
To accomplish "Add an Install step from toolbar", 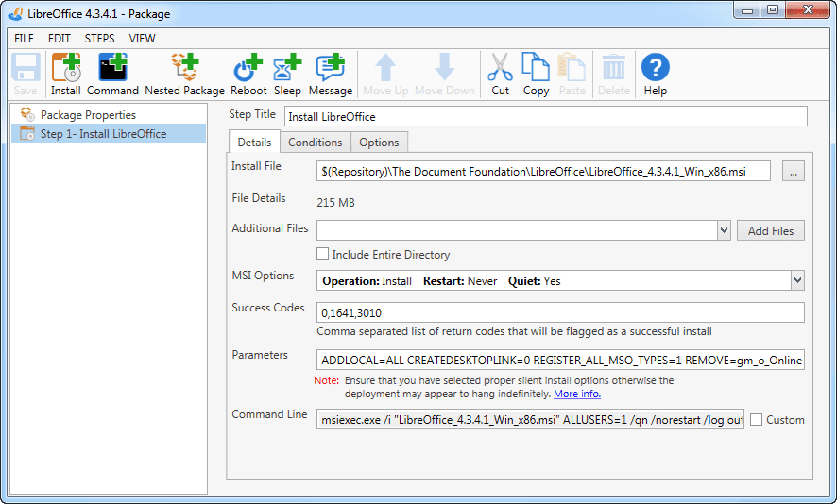I will click(x=66, y=75).
